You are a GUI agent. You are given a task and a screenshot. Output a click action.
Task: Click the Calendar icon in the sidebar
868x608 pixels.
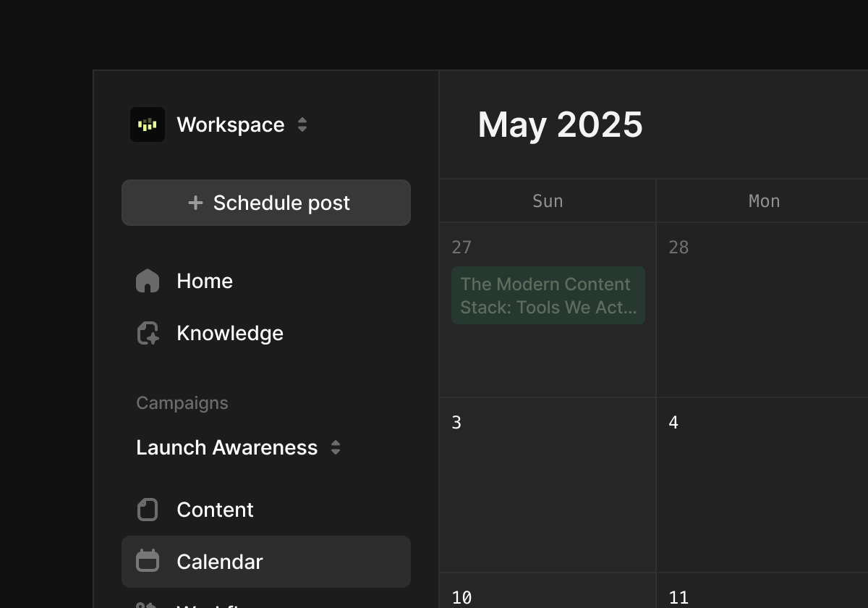pos(148,561)
